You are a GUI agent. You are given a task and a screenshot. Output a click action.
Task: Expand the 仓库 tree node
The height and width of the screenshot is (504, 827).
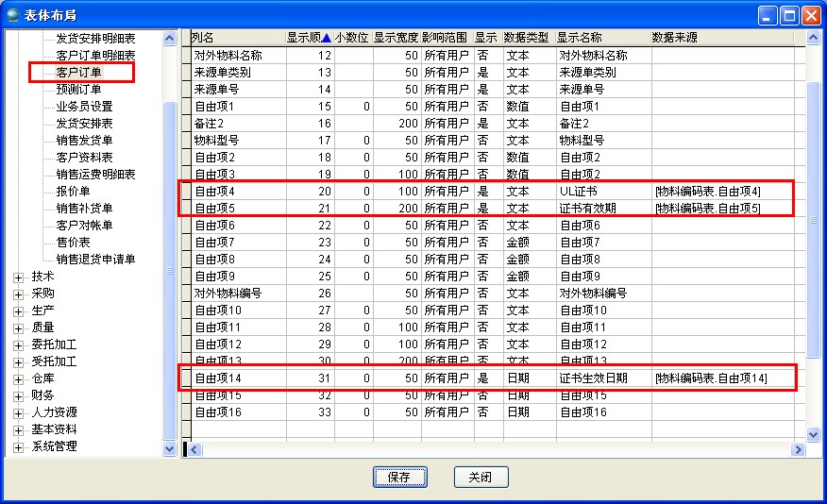[x=18, y=378]
